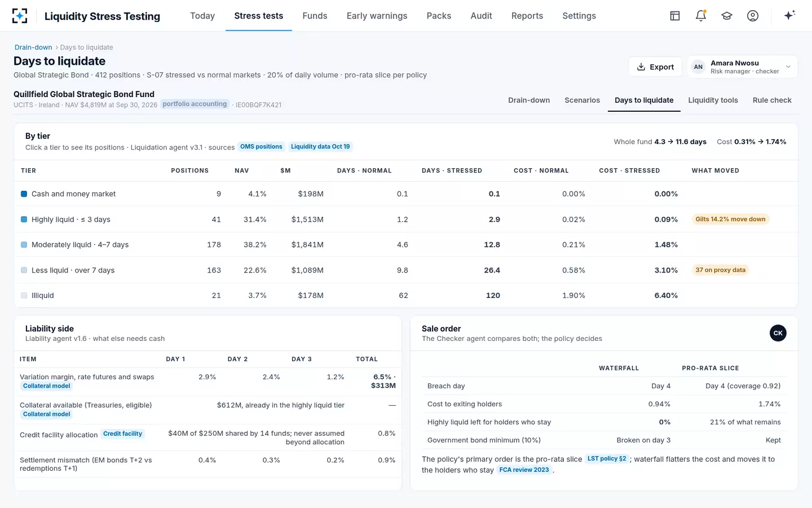
Task: Click the Illiquid tier color swatch
Action: pos(24,295)
